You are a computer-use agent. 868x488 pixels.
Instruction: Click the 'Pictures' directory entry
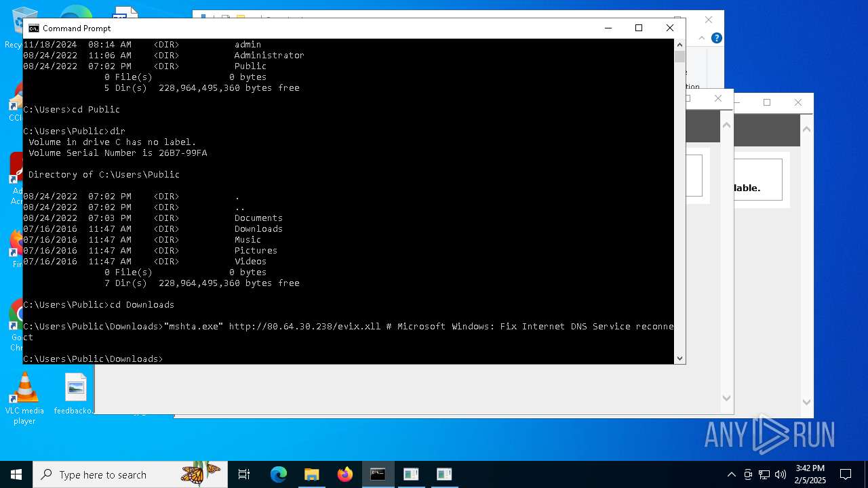(x=256, y=250)
